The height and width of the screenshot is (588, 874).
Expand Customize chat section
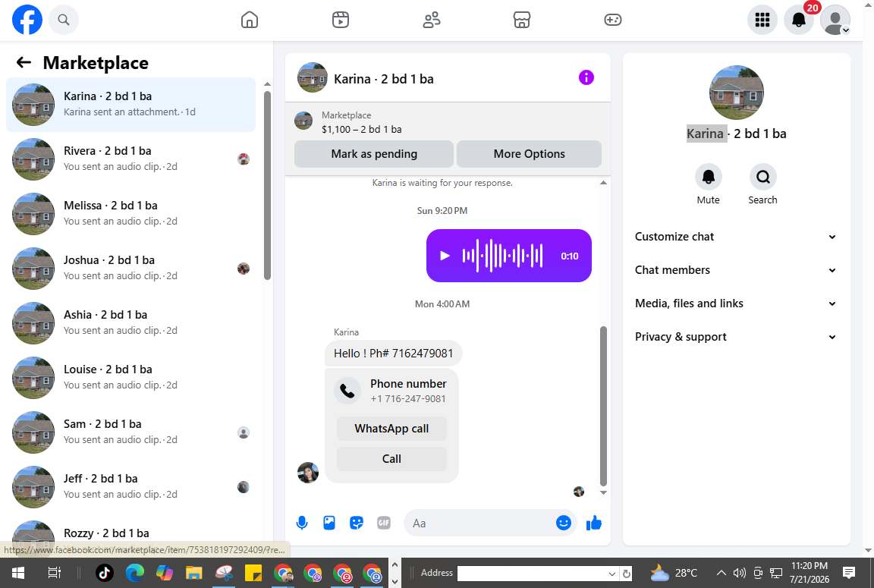click(x=736, y=237)
